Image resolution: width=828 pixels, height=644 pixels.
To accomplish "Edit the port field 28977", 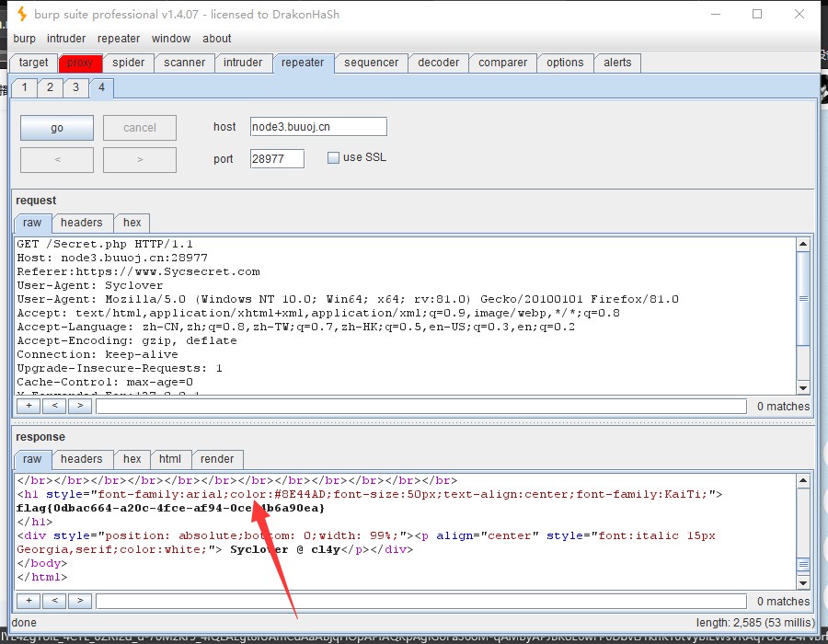I will [277, 159].
